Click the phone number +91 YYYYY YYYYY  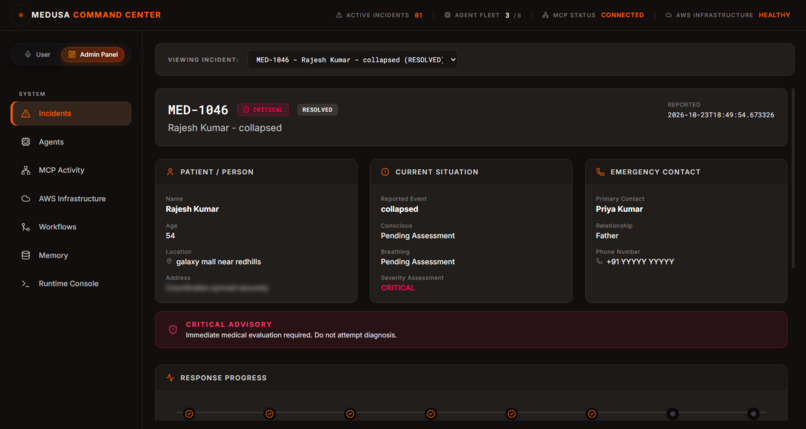point(640,262)
